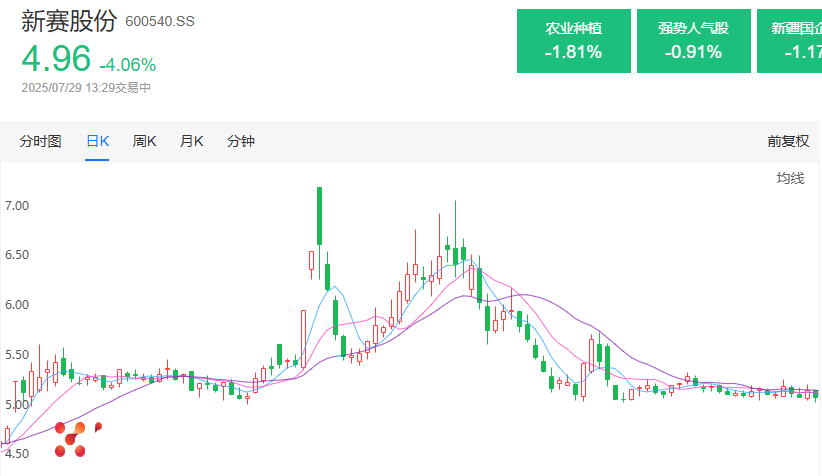Click the 6.50 price axis label
The width and height of the screenshot is (822, 476).
point(17,255)
